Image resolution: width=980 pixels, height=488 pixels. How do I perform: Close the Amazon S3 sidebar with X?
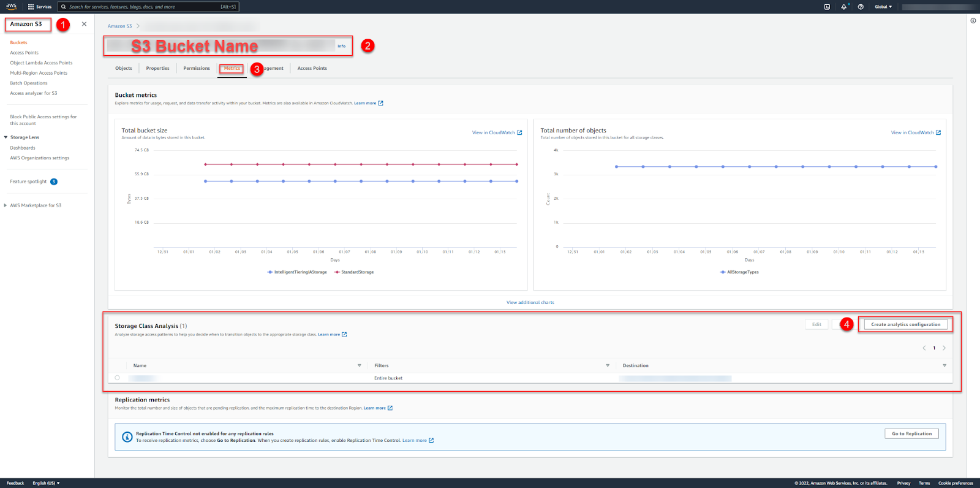coord(84,24)
